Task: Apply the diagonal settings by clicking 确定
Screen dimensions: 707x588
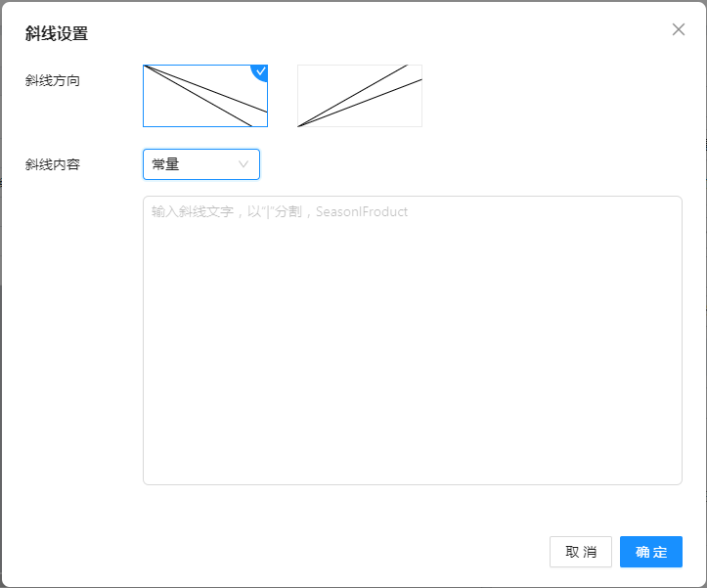Action: coord(650,552)
